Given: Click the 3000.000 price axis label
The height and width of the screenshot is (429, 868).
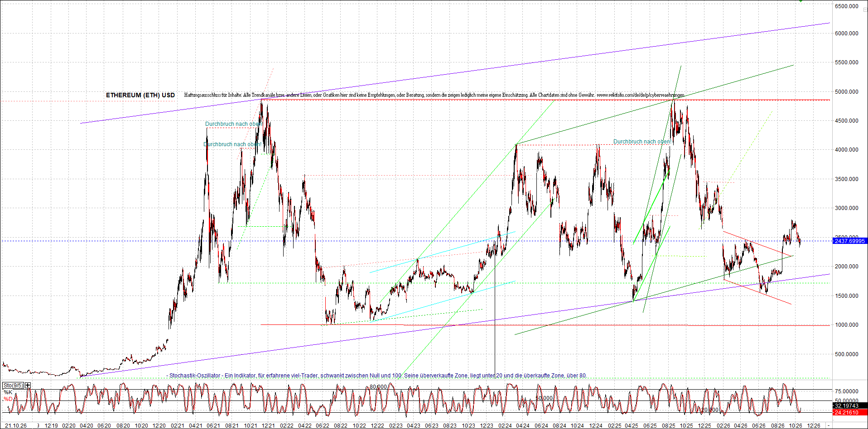Looking at the screenshot, I should click(x=847, y=208).
